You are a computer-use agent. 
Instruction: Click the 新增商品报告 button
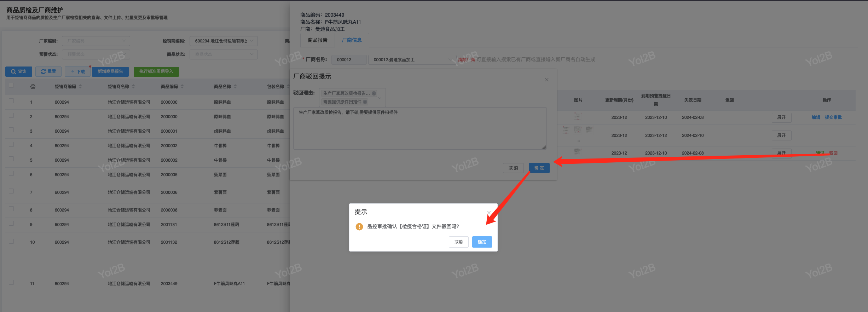point(110,72)
